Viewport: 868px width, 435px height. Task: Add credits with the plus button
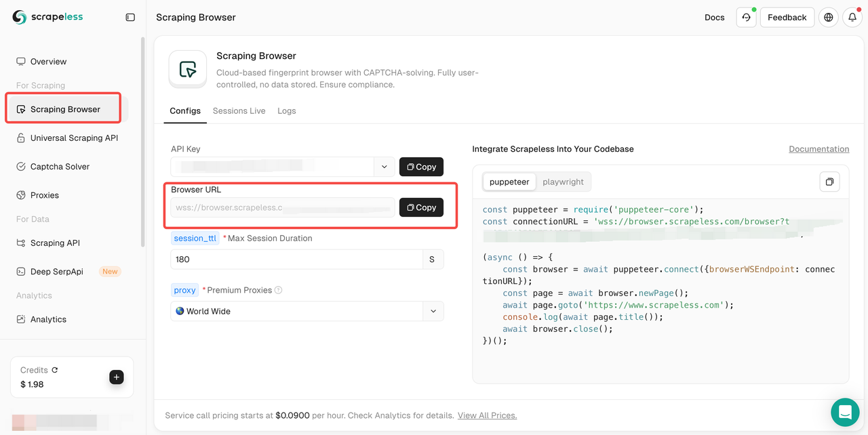pyautogui.click(x=117, y=377)
